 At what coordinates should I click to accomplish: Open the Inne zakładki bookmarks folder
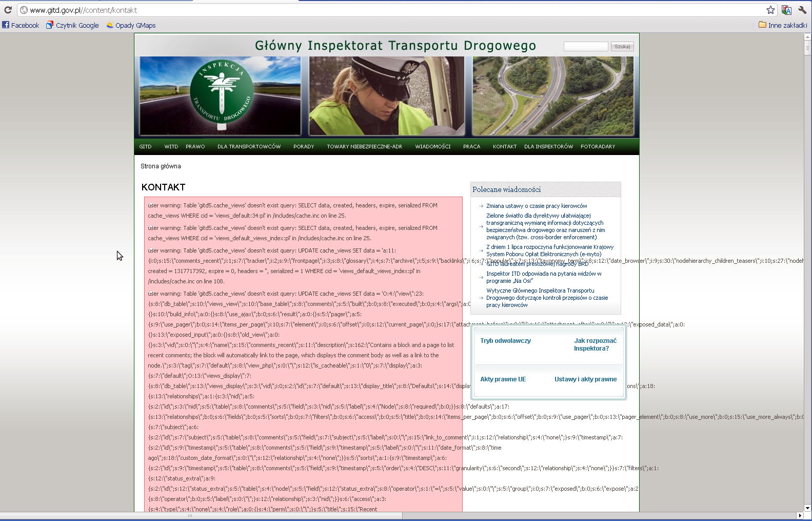783,25
